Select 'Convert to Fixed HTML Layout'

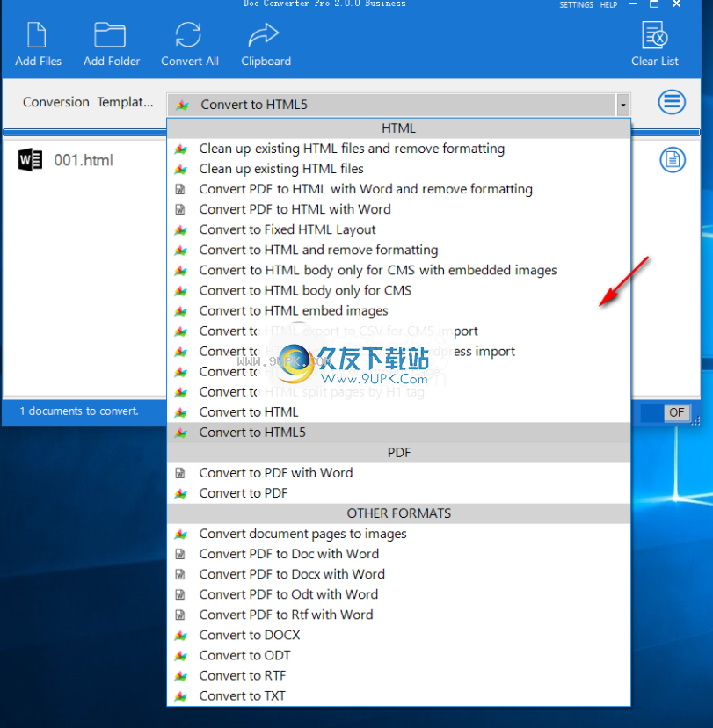click(399, 229)
